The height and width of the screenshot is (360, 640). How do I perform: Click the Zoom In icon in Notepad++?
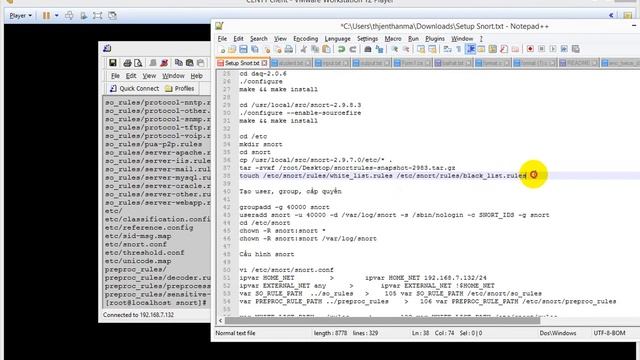[395, 49]
